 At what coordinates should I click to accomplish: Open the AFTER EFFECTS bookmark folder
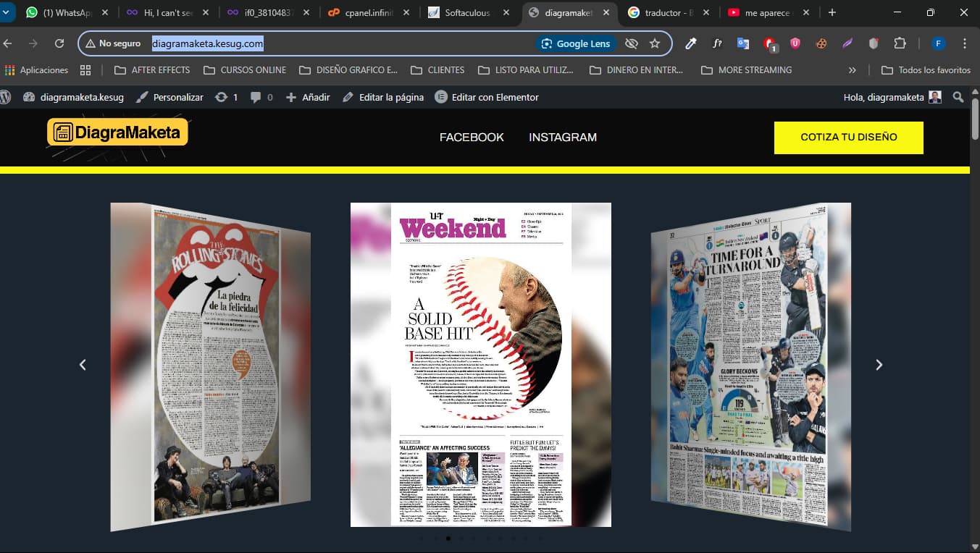(x=153, y=70)
